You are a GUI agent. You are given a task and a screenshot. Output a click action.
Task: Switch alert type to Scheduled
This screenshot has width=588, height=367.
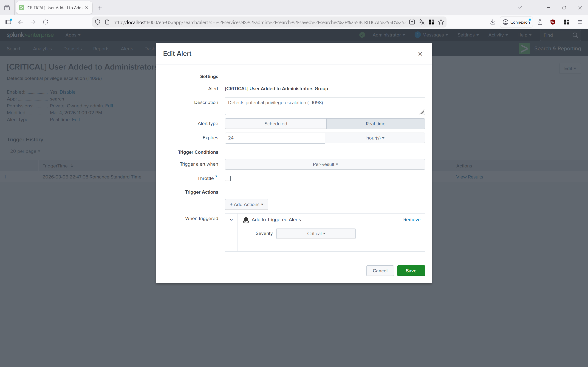coord(276,124)
